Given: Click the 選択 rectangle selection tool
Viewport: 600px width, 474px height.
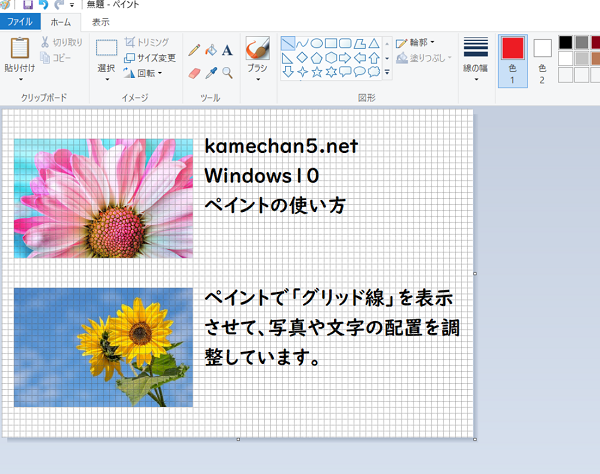Looking at the screenshot, I should [106, 55].
